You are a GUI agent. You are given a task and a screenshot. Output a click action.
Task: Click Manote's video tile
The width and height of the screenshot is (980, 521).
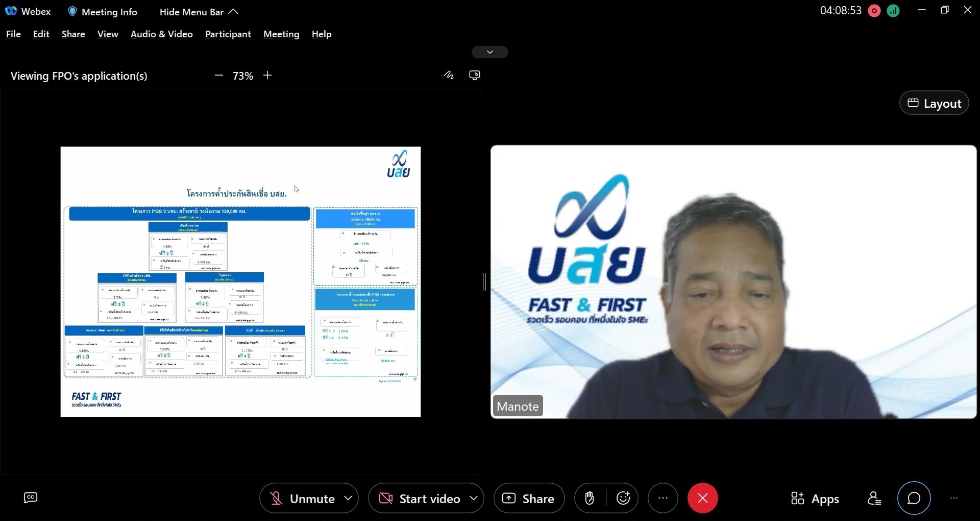click(x=733, y=282)
